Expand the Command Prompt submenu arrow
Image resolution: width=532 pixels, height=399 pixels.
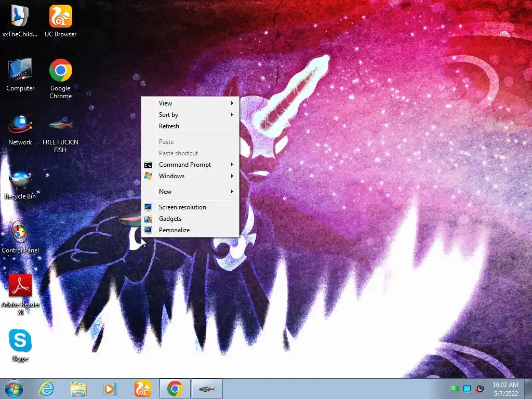tap(232, 165)
